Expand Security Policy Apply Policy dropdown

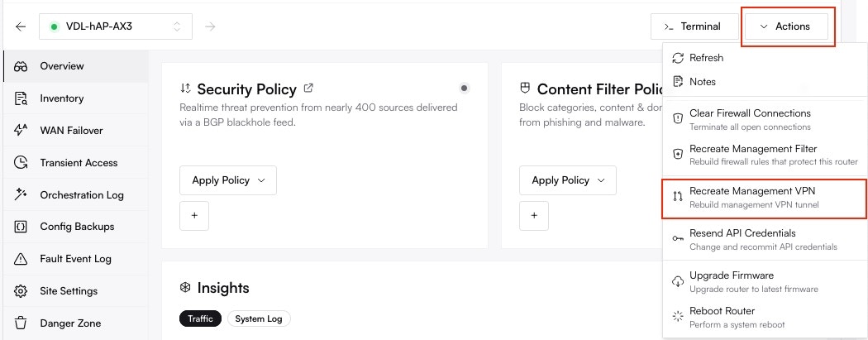tap(228, 180)
